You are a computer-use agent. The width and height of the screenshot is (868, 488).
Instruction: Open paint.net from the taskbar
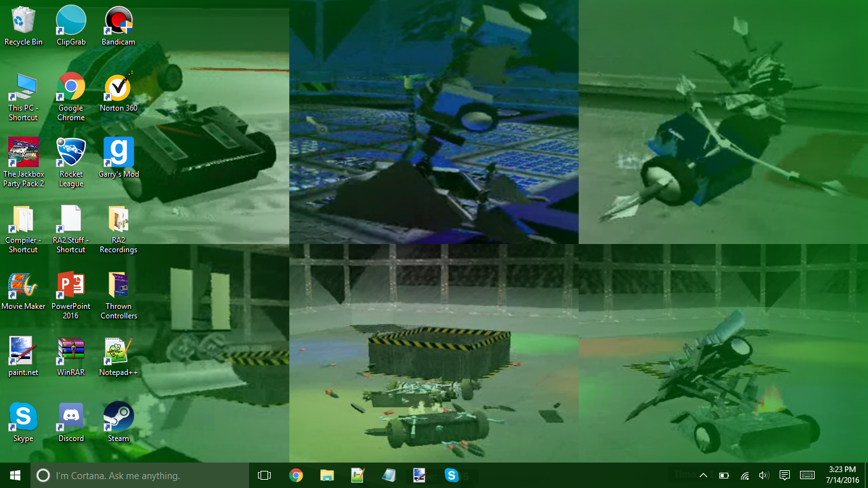(x=420, y=475)
